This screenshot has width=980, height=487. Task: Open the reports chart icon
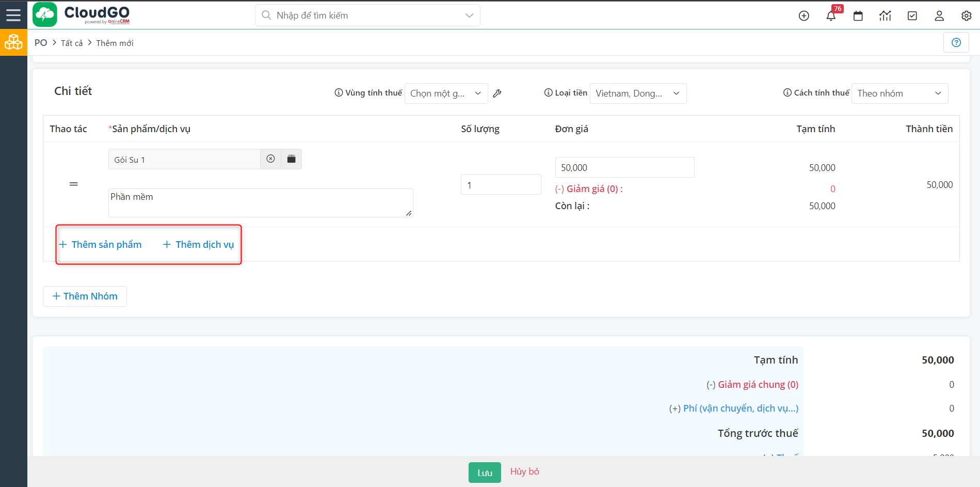pyautogui.click(x=885, y=16)
